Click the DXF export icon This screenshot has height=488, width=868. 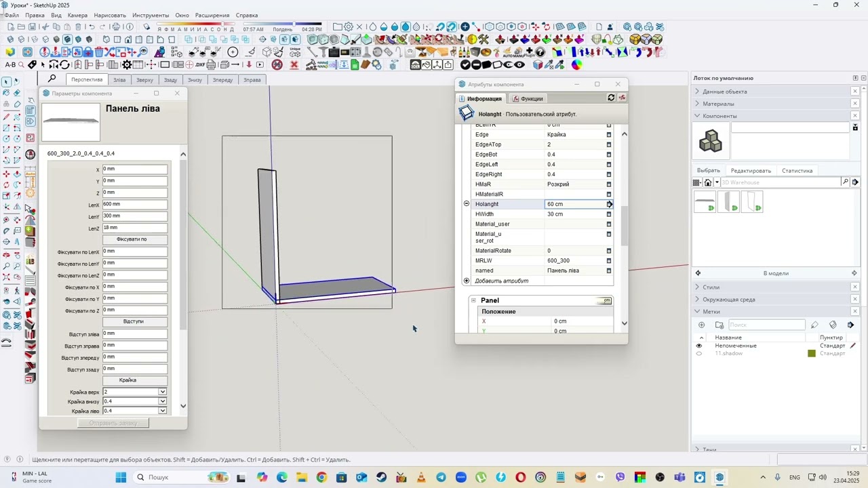pos(200,64)
